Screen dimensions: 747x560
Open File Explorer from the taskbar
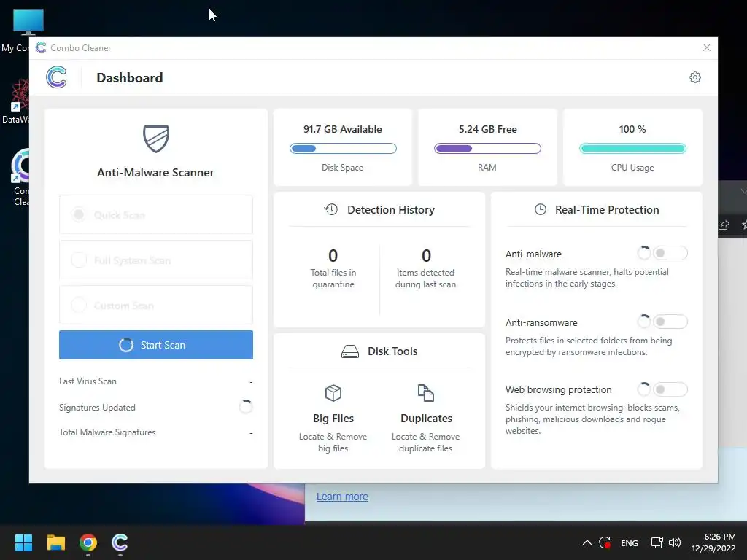[x=55, y=542]
